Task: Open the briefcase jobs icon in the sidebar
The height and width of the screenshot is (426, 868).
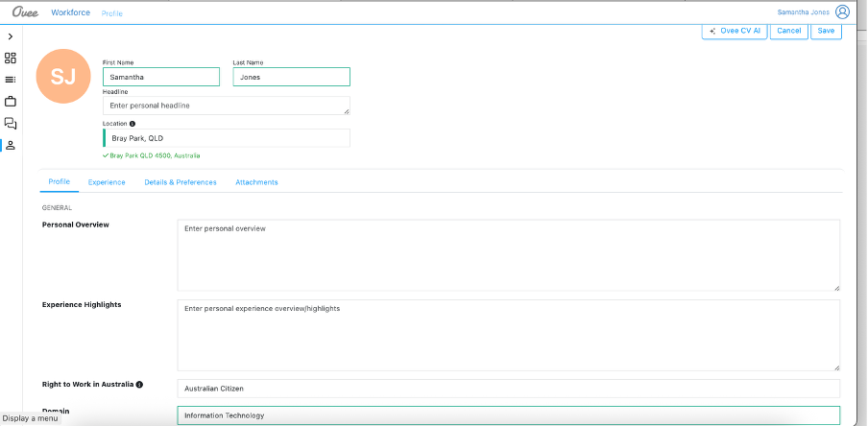Action: (x=11, y=101)
